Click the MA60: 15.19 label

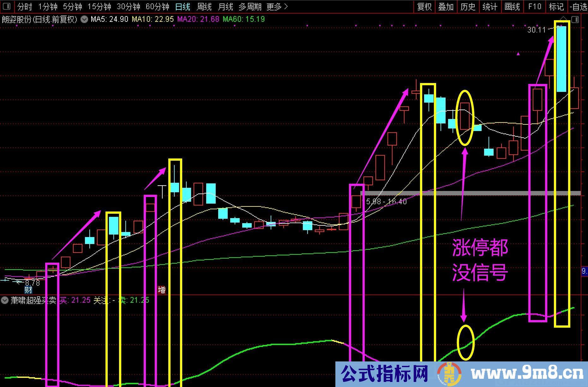pos(244,19)
